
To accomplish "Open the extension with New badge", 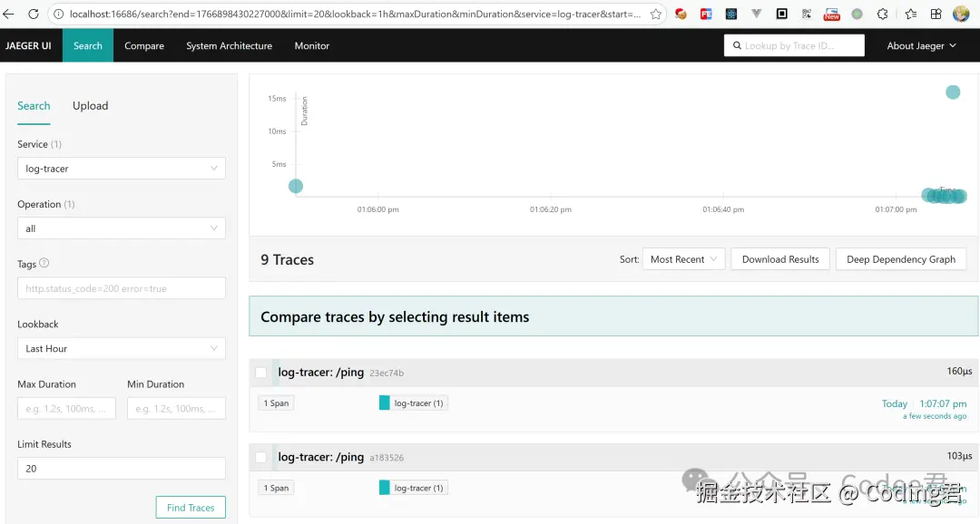I will point(831,14).
